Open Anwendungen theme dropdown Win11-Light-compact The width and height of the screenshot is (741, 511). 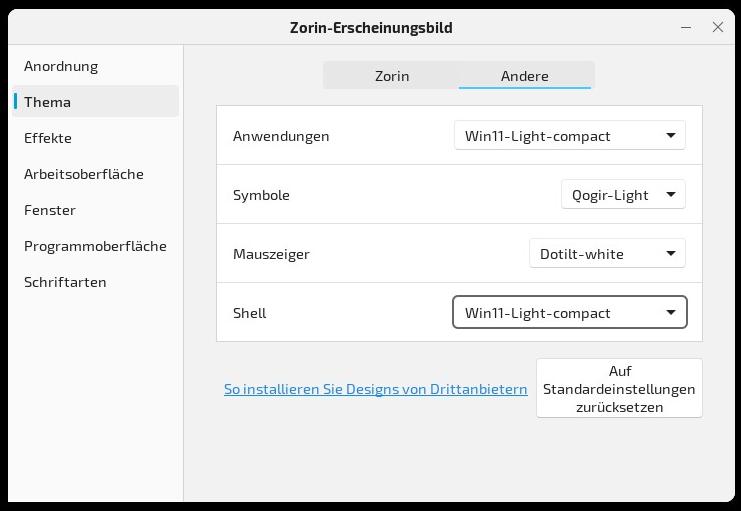click(x=569, y=136)
